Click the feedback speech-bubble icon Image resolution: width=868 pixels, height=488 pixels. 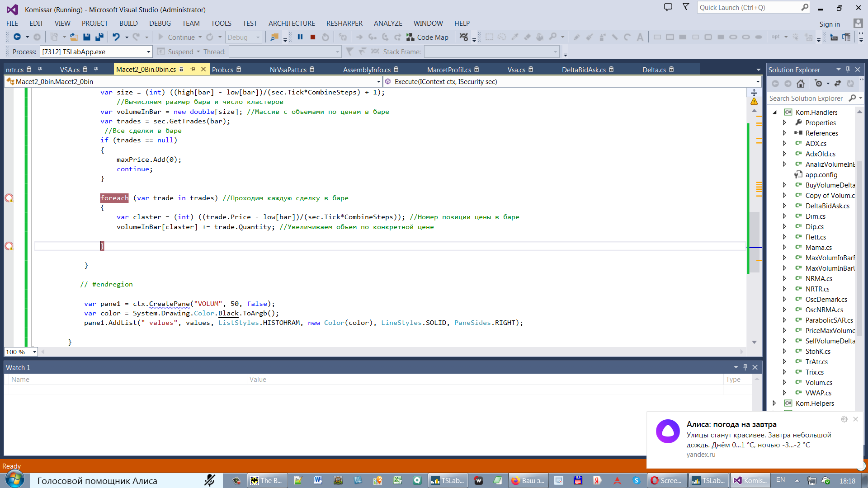[668, 7]
